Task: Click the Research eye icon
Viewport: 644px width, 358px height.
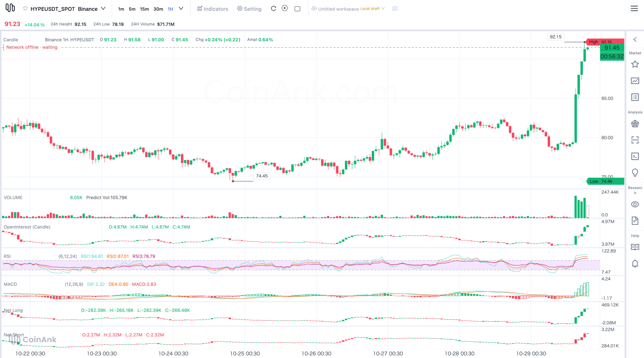Action: click(635, 204)
